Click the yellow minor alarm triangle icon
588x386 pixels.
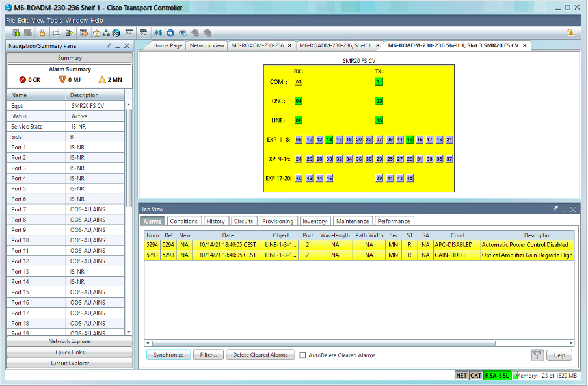coord(102,79)
